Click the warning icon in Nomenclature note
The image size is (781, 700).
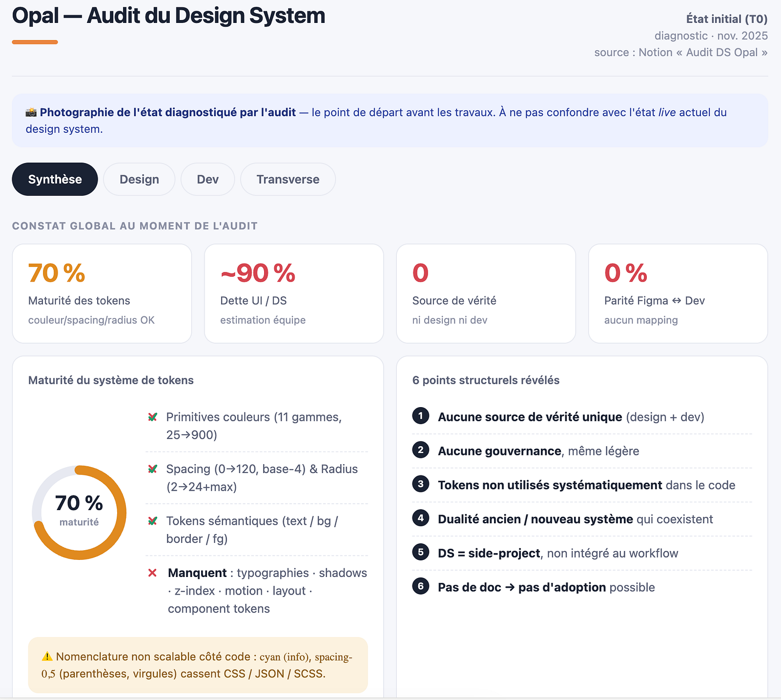[x=47, y=657]
